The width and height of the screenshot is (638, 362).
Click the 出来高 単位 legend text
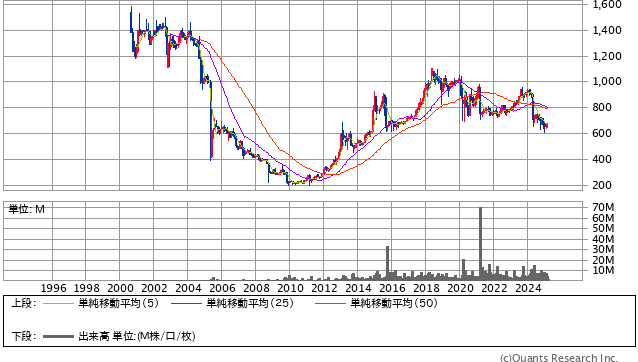pos(137,336)
